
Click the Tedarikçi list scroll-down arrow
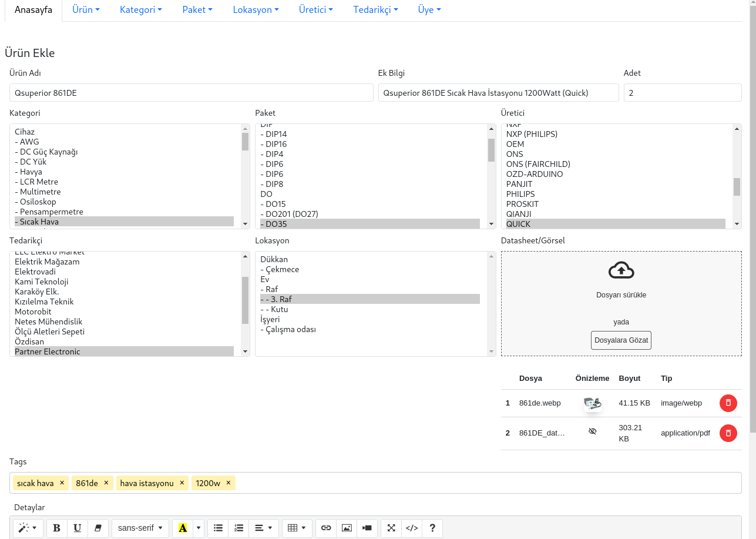click(246, 351)
